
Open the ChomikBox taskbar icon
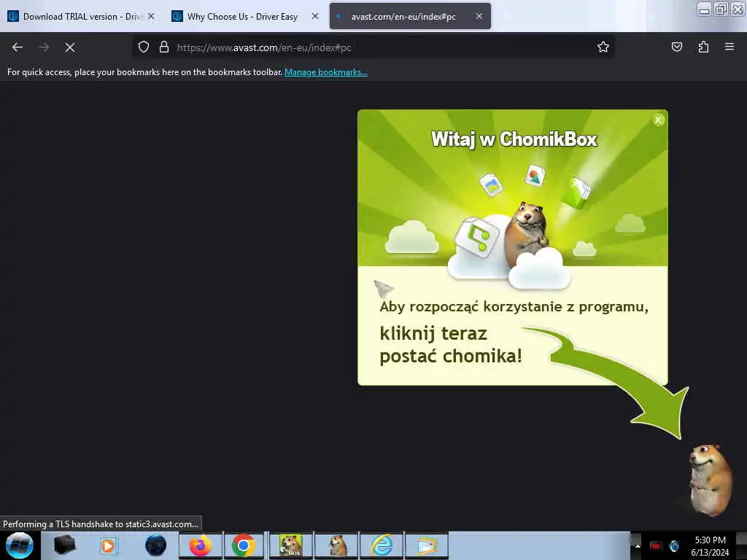pos(290,545)
